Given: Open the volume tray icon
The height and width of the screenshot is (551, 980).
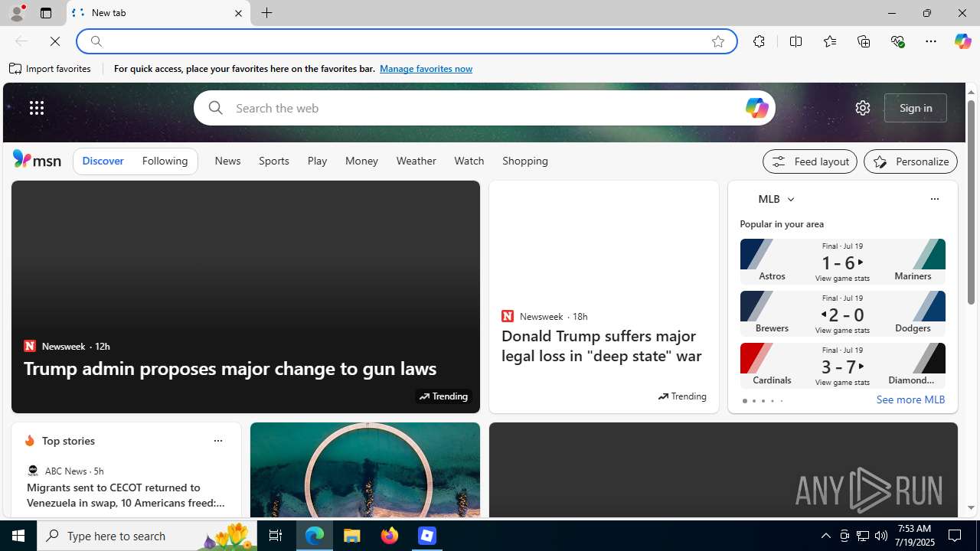Looking at the screenshot, I should click(881, 536).
